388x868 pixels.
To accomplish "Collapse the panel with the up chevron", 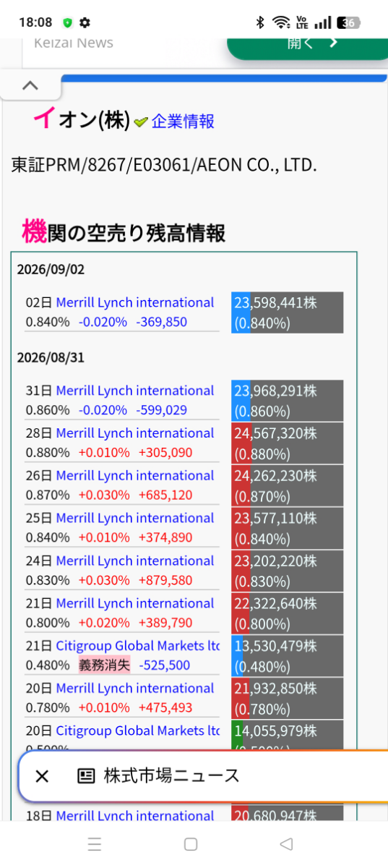I will point(30,85).
